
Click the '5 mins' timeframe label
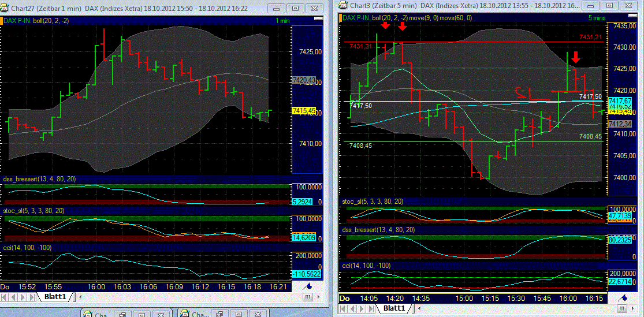[596, 18]
